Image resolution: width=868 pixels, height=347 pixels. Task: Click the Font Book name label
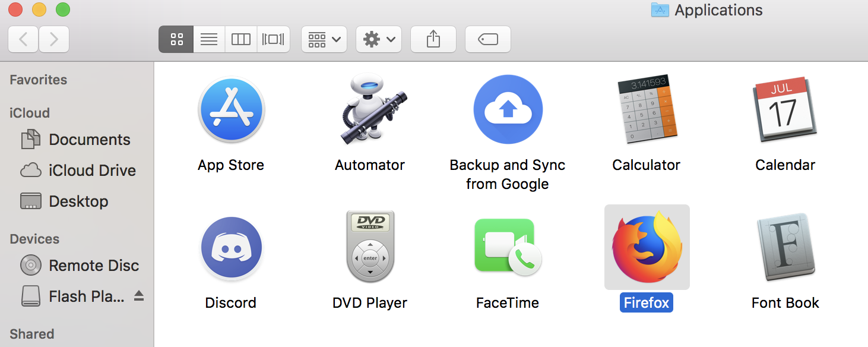click(785, 303)
